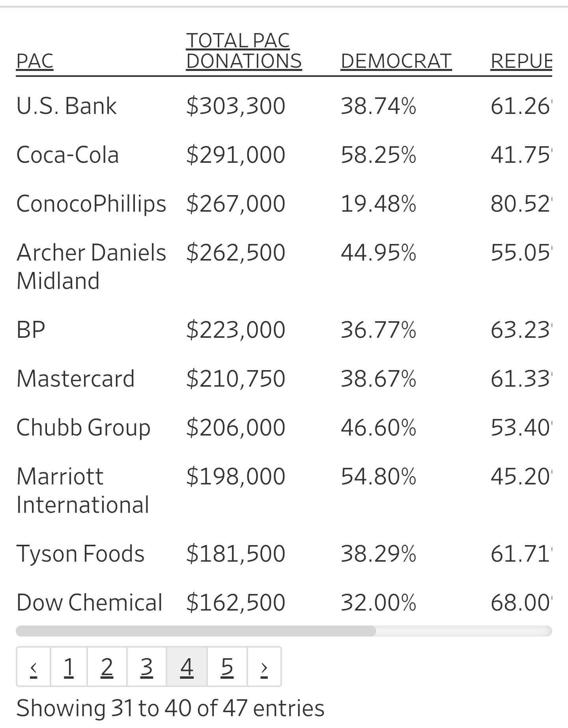Go to the previous page arrow
This screenshot has height=728, width=568.
[x=34, y=667]
